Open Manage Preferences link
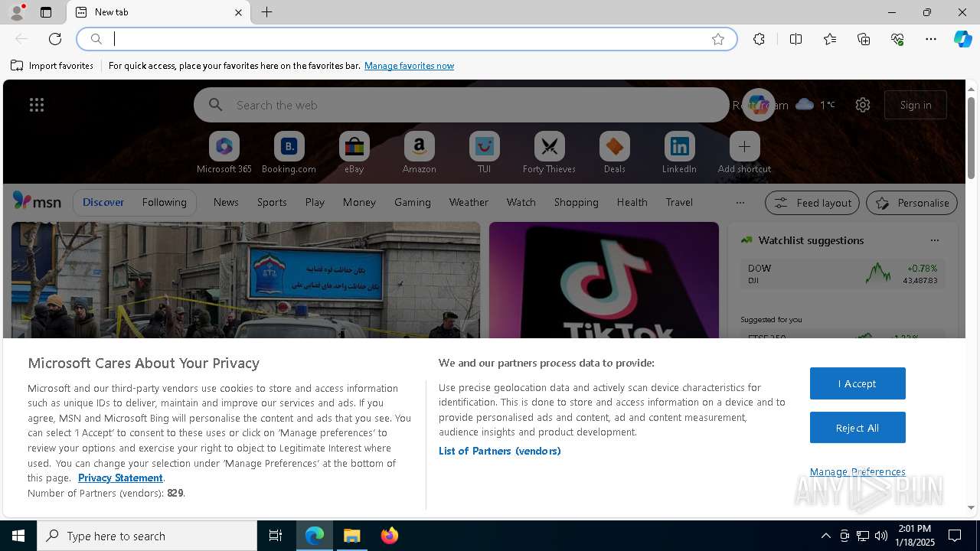980x551 pixels. (857, 471)
